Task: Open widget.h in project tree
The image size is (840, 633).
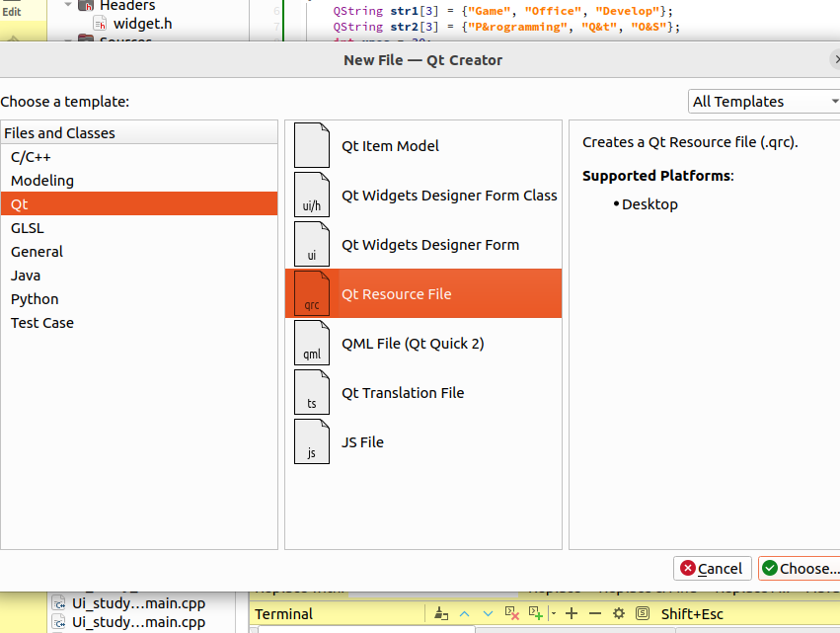Action: pyautogui.click(x=142, y=24)
